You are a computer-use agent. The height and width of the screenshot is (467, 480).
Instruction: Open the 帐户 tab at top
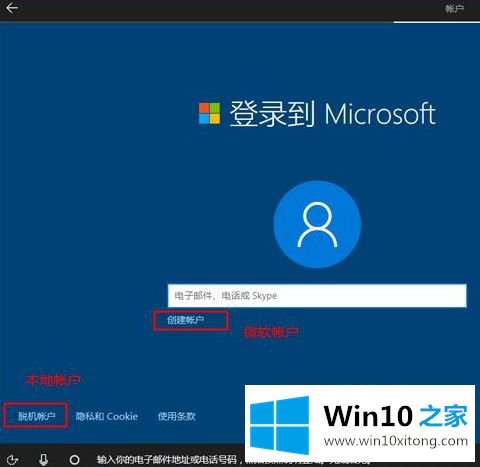point(454,9)
